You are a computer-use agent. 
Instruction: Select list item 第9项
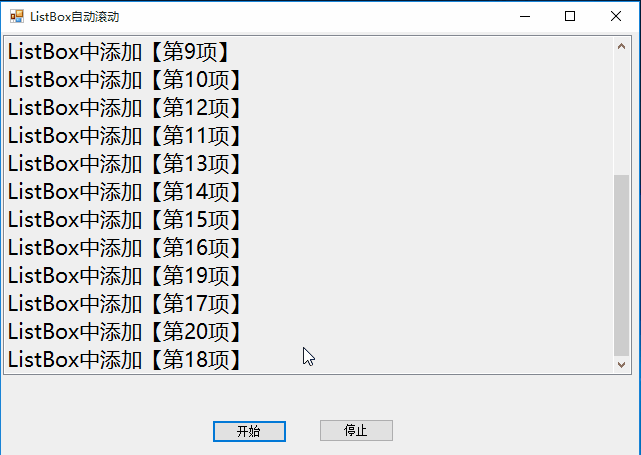(x=309, y=52)
